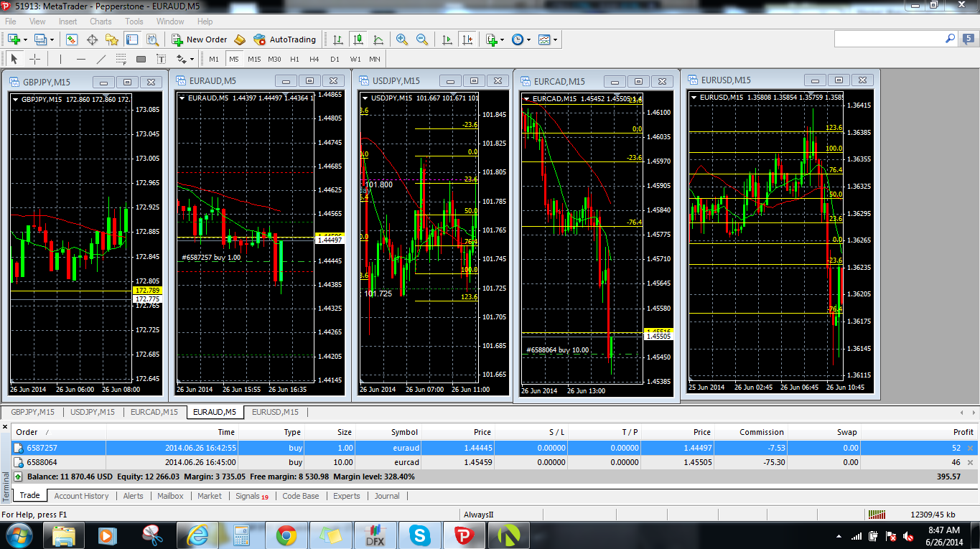Expand the periodicity clock dropdown arrow
The height and width of the screenshot is (549, 980).
[528, 39]
